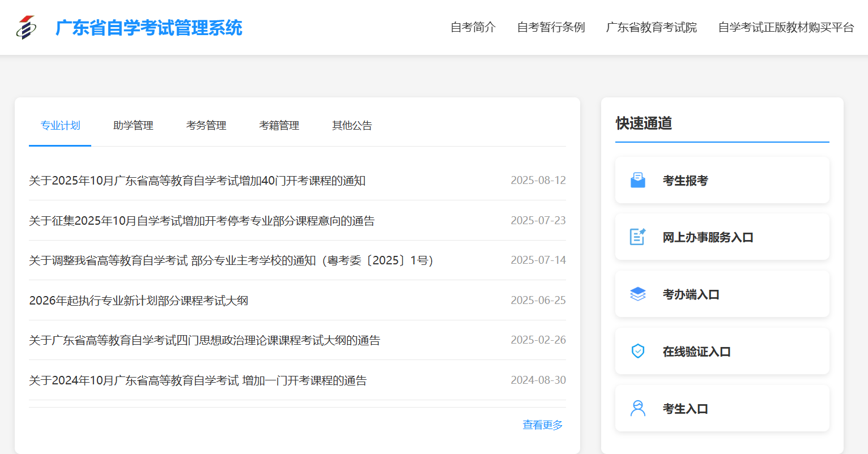Click the 网上办事服务入口 document icon

point(639,237)
